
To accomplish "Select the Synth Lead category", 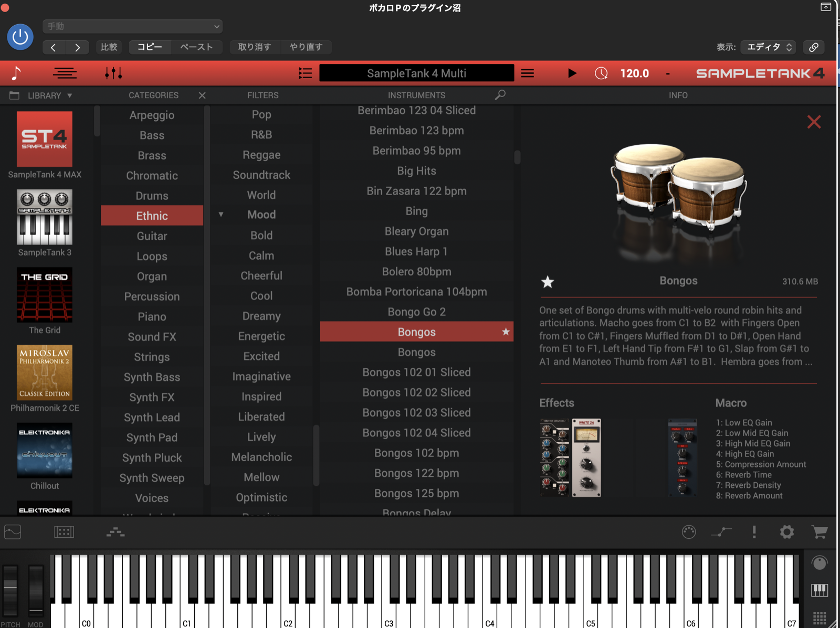I will (x=152, y=418).
